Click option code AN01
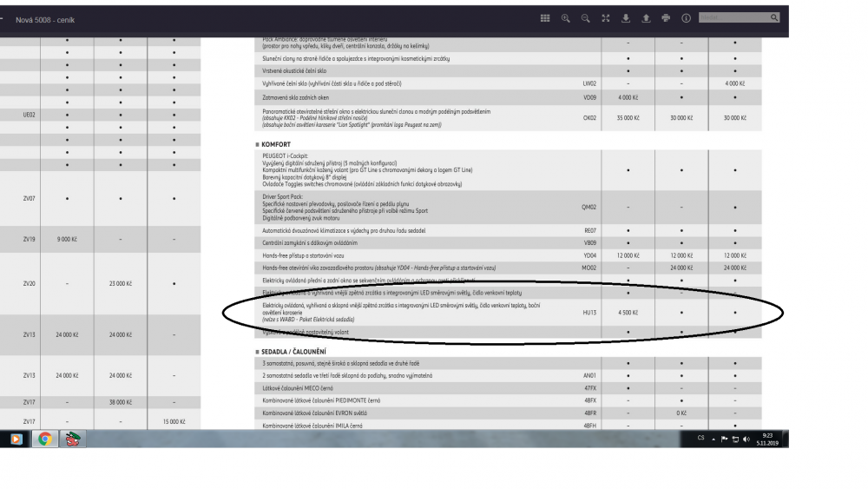868x489 pixels. pyautogui.click(x=589, y=376)
